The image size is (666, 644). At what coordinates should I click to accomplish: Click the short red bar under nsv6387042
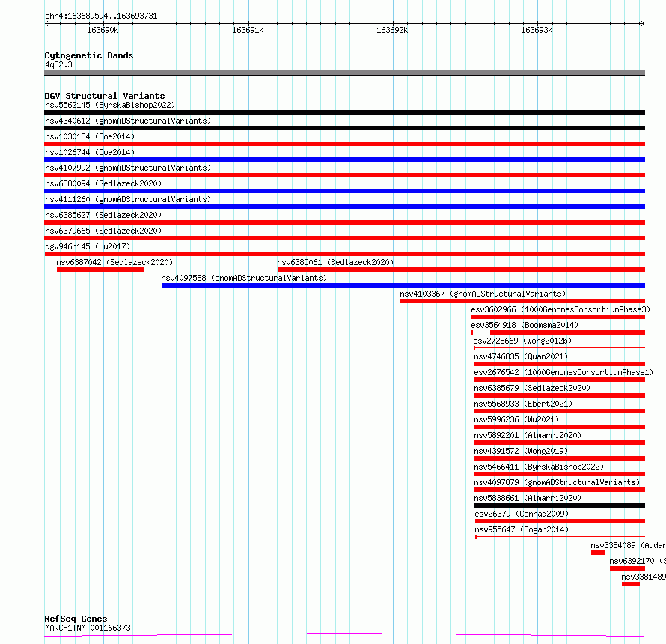point(101,270)
